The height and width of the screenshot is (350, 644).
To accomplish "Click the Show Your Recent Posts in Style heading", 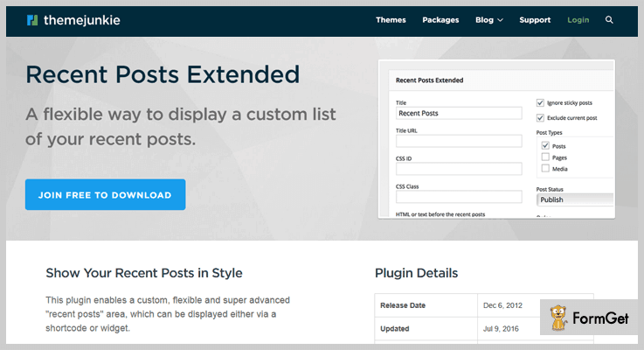I will click(144, 273).
